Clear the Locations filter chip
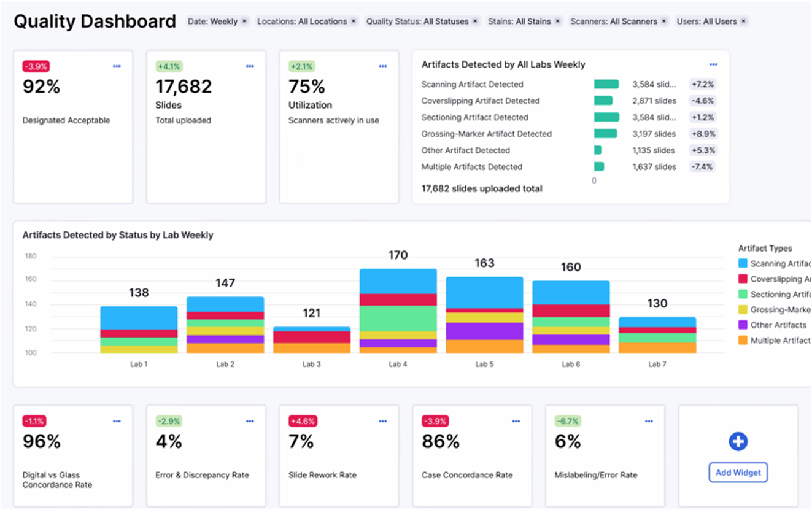Screen dimensions: 812x510 353,21
